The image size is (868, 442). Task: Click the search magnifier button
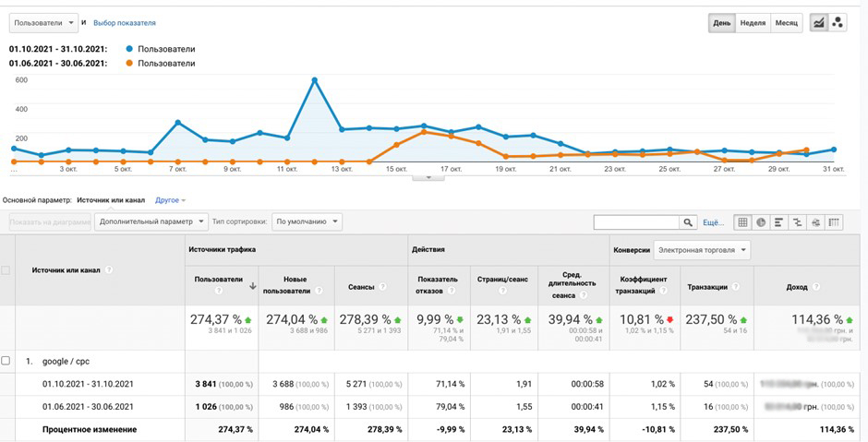[x=688, y=222]
